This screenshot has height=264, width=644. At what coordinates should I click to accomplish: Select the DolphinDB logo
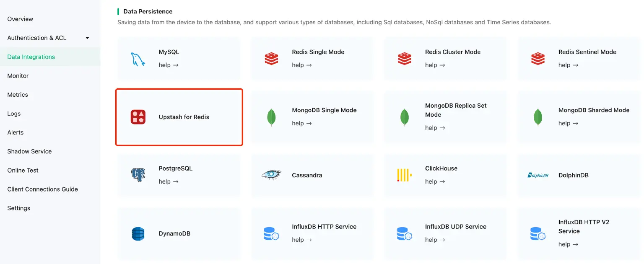tap(538, 175)
